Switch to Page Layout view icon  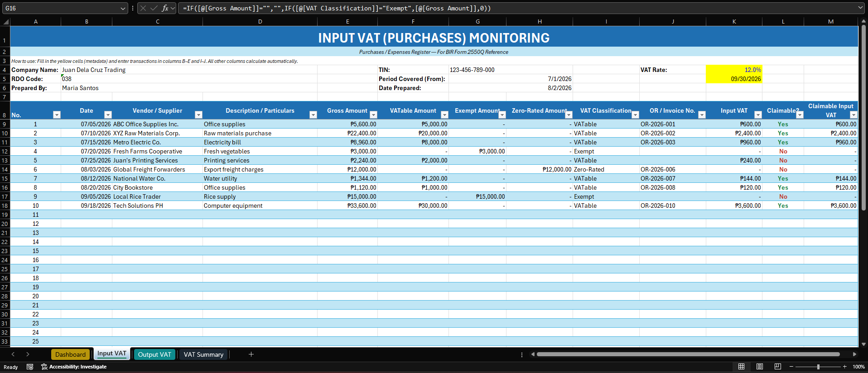click(x=760, y=367)
